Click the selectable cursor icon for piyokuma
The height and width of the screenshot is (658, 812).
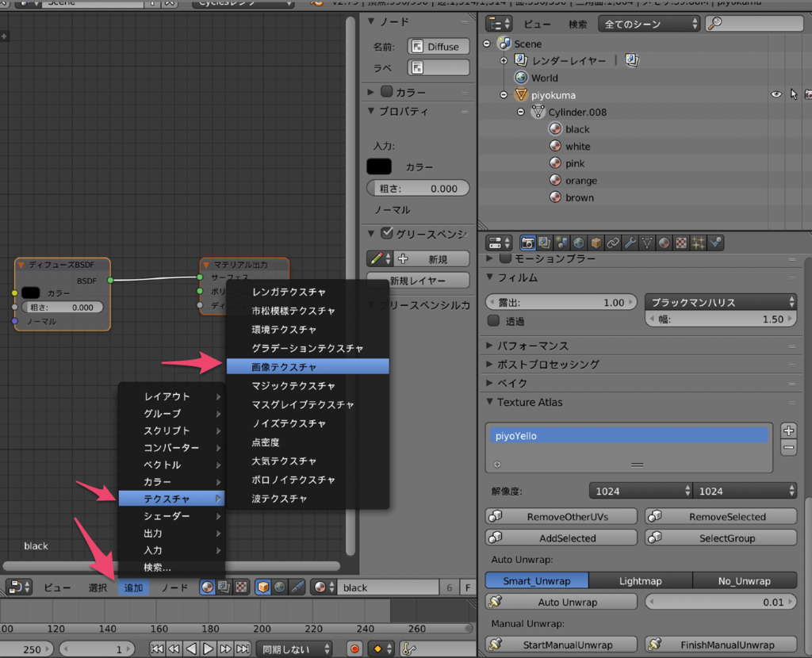tap(793, 95)
